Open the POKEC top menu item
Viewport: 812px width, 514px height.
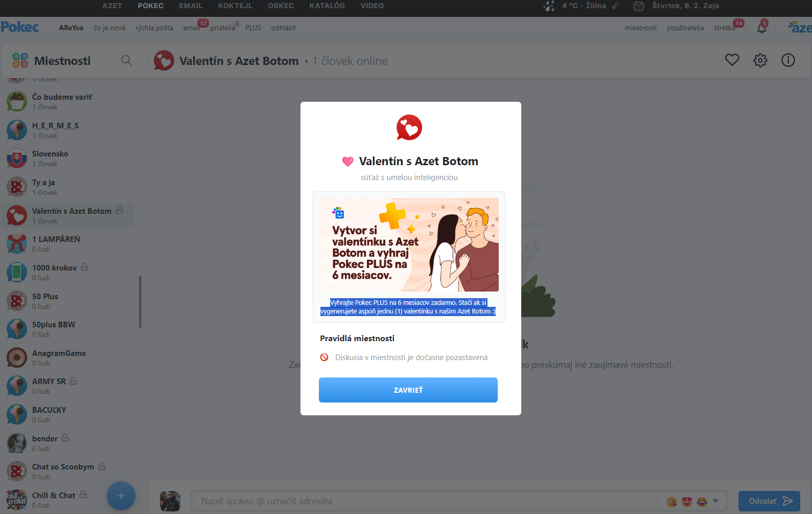pyautogui.click(x=150, y=6)
